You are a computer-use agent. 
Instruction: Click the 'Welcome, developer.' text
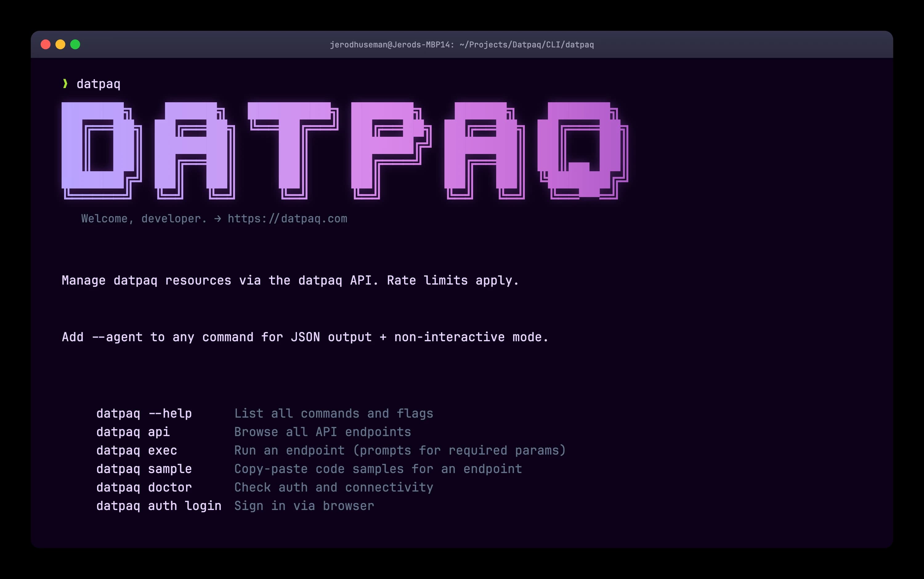[144, 219]
